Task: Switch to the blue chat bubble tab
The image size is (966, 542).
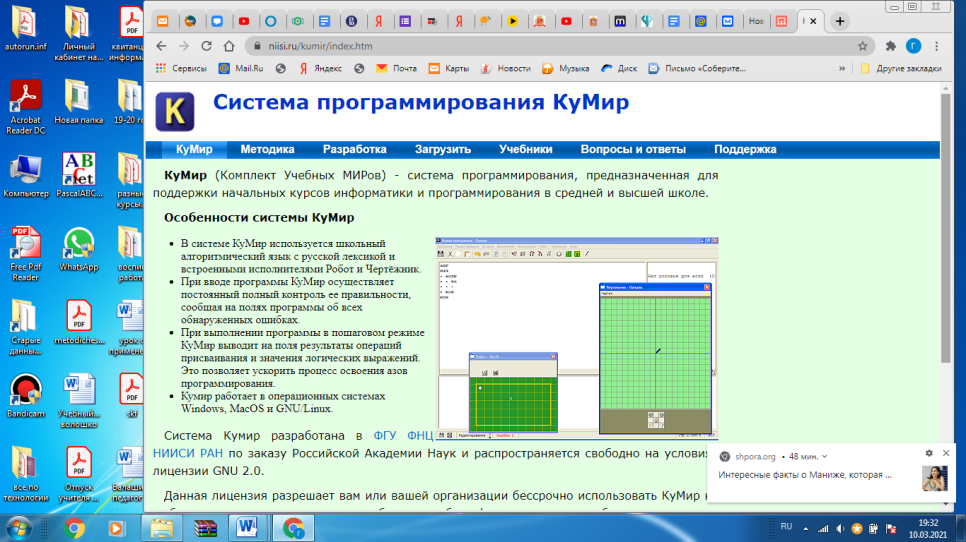Action: [x=217, y=22]
